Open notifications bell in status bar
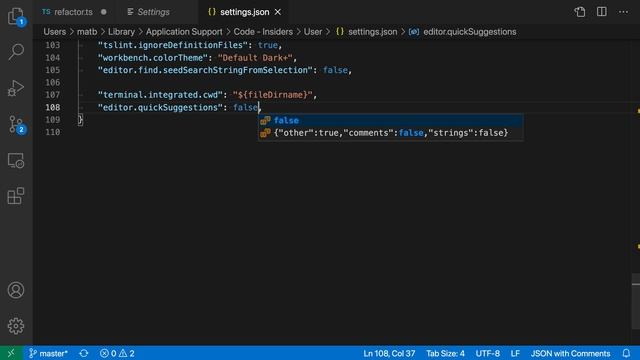 626,353
